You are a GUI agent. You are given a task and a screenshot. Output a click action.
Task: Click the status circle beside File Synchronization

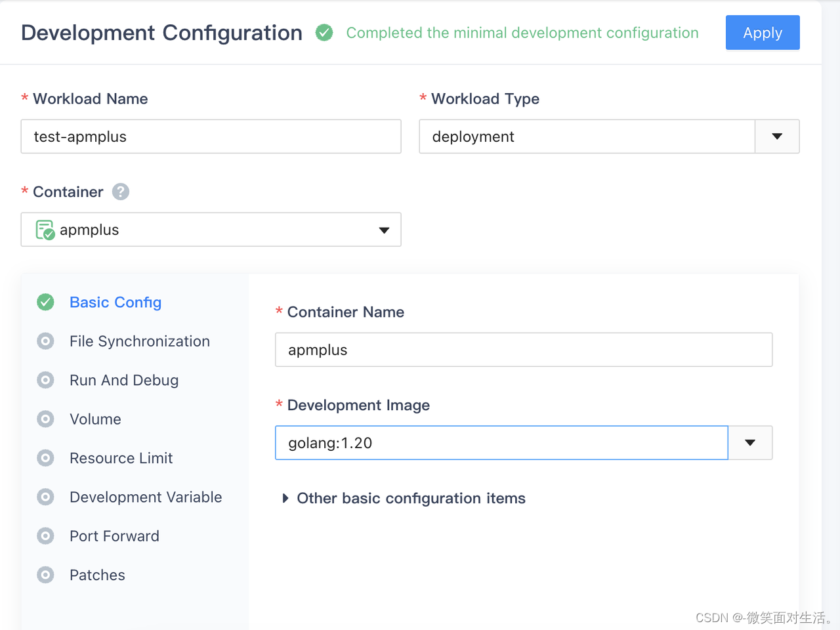(45, 341)
